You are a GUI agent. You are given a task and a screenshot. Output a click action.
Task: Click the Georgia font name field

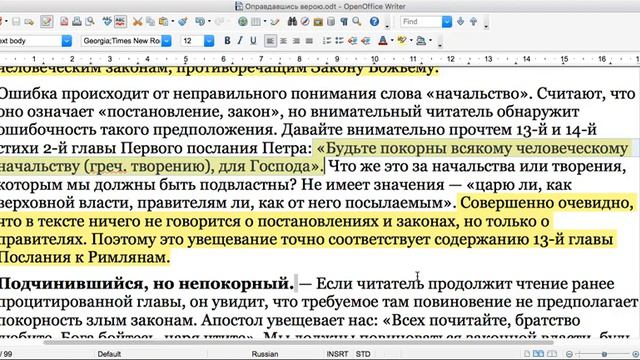(121, 41)
